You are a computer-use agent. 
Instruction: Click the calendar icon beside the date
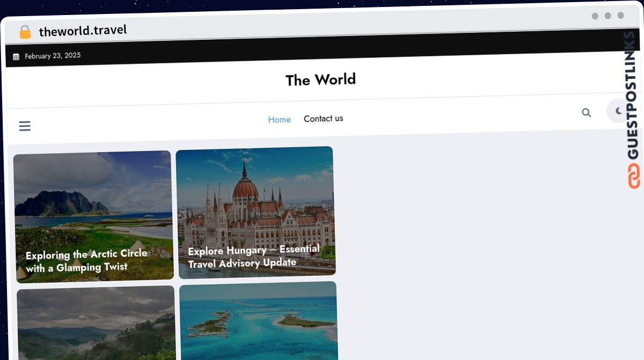tap(16, 56)
